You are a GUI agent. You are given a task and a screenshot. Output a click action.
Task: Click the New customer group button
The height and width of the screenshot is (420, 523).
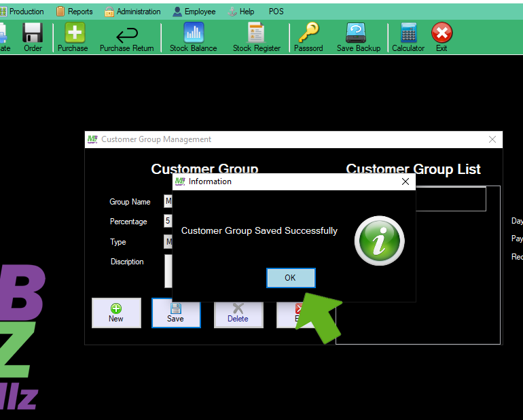coord(116,313)
